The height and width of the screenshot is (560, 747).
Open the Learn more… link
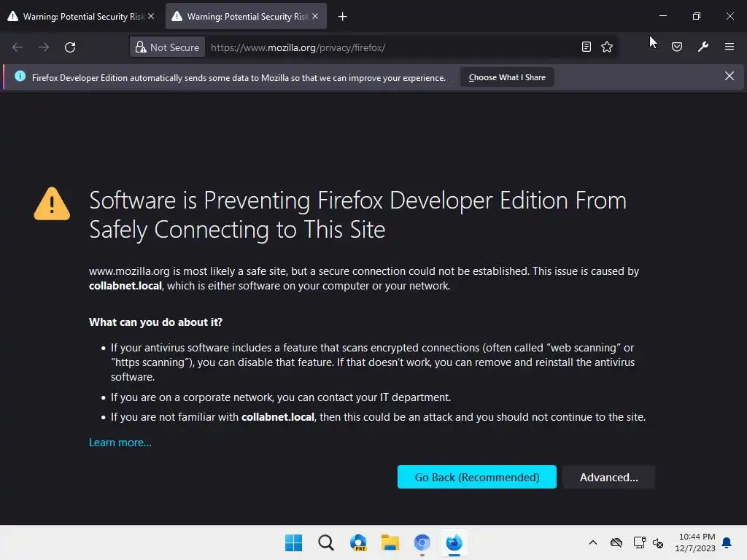(x=120, y=443)
